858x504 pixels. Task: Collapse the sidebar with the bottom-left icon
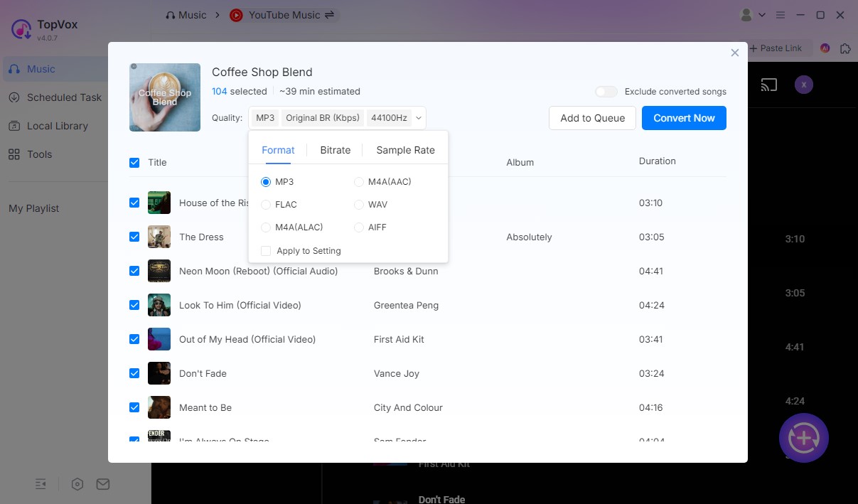(x=41, y=483)
